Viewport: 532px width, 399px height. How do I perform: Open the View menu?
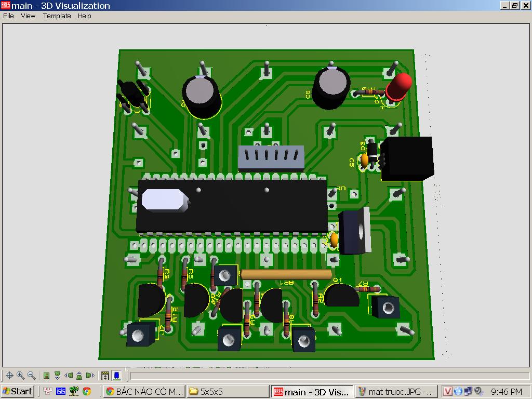[28, 16]
